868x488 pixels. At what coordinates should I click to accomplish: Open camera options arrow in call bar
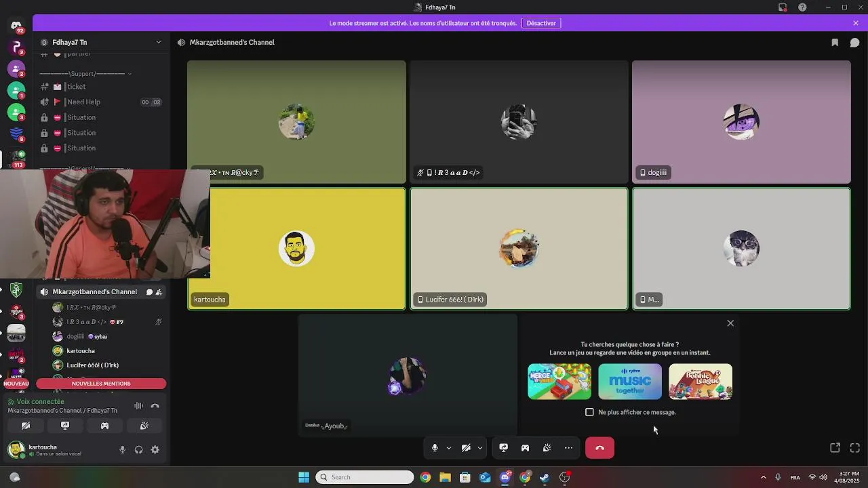pyautogui.click(x=479, y=448)
